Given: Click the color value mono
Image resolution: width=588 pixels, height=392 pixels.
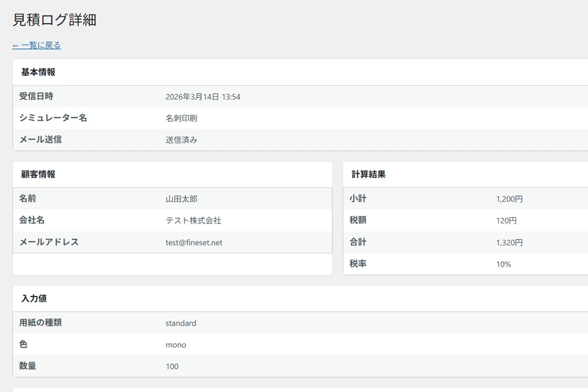Looking at the screenshot, I should click(x=176, y=345).
